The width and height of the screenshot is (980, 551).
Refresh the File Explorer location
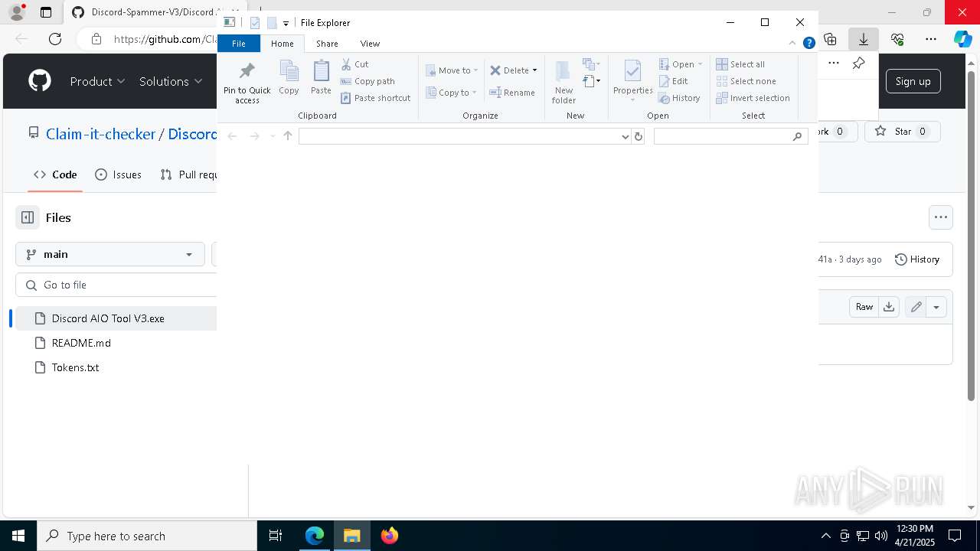tap(639, 136)
